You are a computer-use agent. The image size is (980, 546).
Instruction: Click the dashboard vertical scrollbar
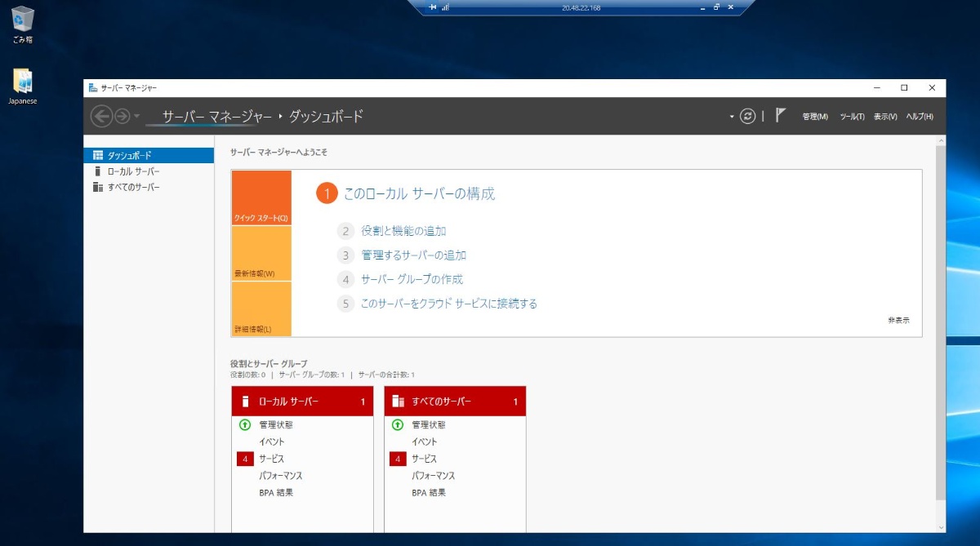coord(940,323)
